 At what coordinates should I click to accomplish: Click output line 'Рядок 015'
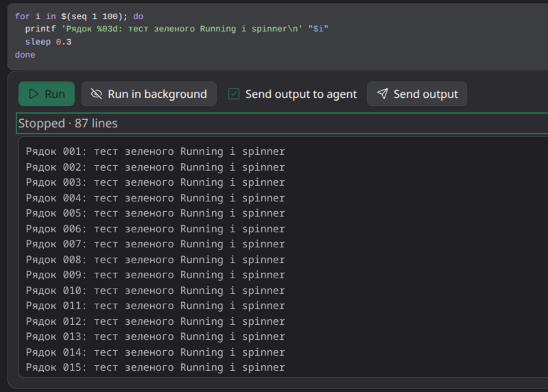156,367
